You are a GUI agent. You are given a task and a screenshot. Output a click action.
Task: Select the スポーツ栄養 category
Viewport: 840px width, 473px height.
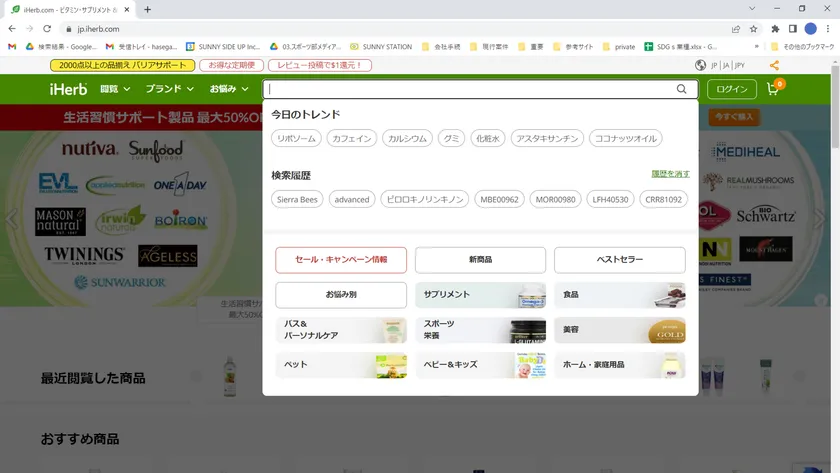pos(480,330)
